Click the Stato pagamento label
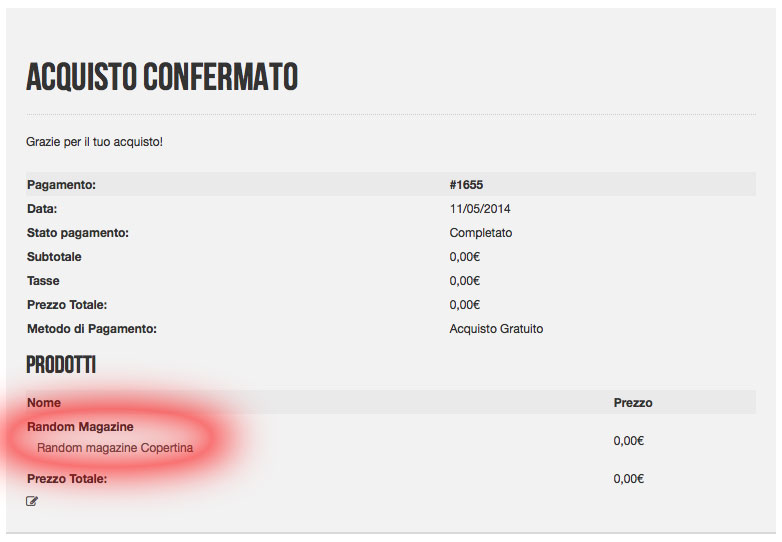The height and width of the screenshot is (542, 782). [x=79, y=233]
